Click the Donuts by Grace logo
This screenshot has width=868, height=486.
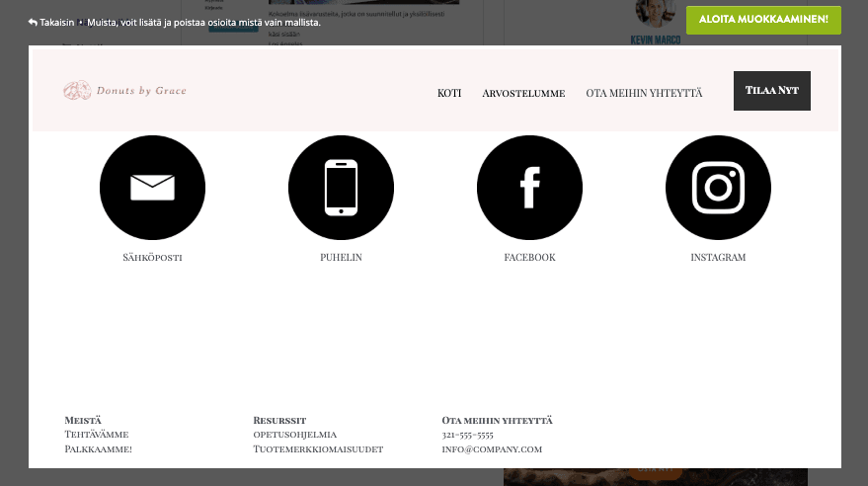coord(124,90)
